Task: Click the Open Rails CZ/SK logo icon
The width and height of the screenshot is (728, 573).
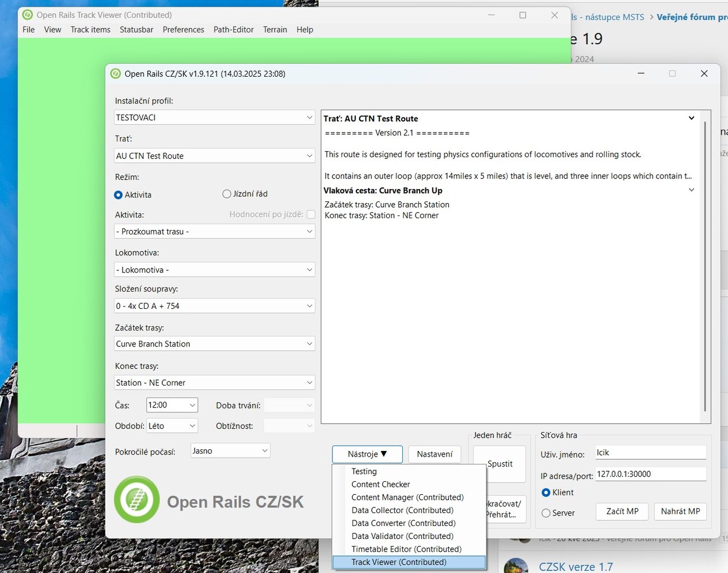Action: [137, 499]
